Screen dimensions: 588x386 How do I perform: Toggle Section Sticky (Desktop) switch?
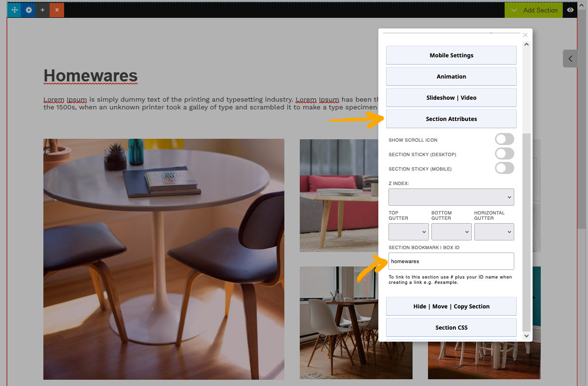coord(504,154)
